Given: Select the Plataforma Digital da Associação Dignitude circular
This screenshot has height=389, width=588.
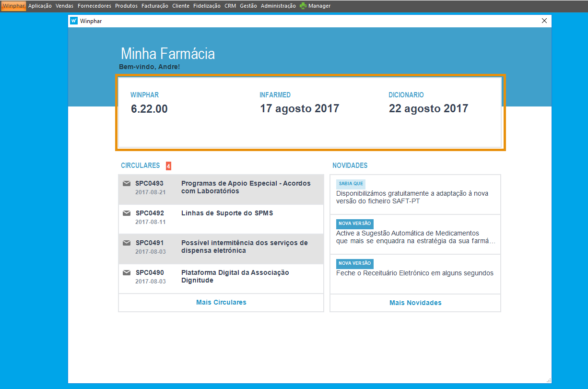Looking at the screenshot, I should (235, 276).
